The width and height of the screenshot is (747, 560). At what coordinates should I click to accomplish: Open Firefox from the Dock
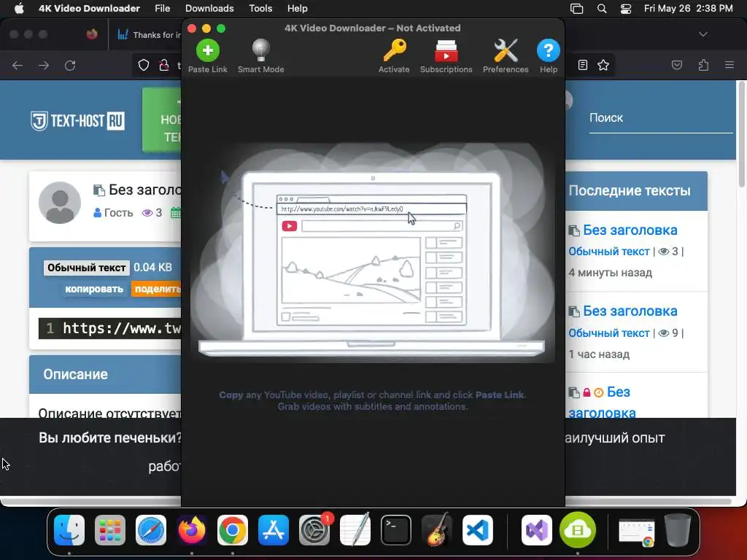pos(192,529)
